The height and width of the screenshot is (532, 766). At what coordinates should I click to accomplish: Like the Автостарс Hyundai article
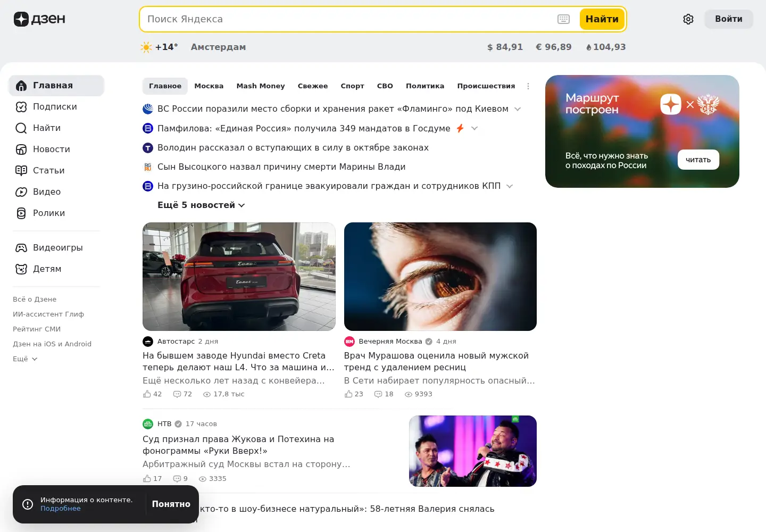click(152, 394)
